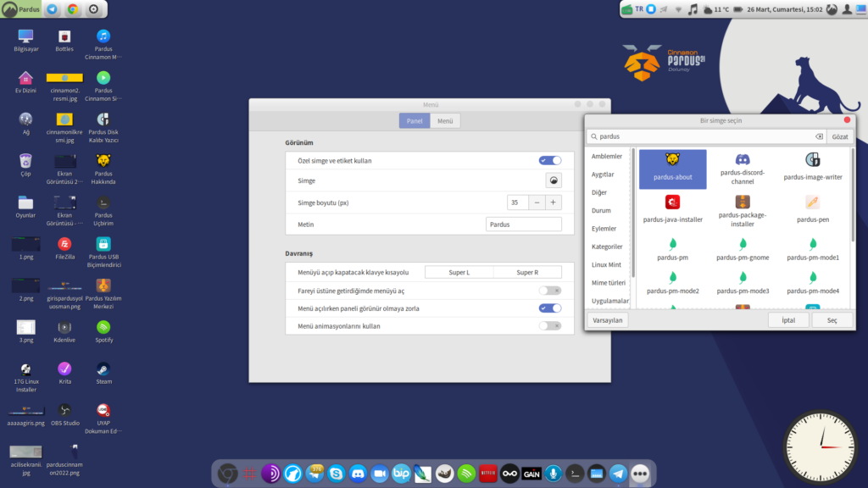This screenshot has height=488, width=868.
Task: Select the pardus-java-installer icon
Action: coord(672,209)
